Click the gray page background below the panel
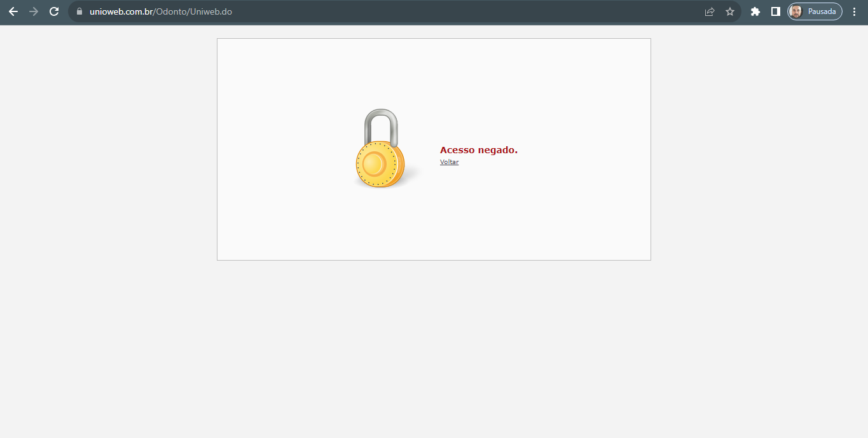868x438 pixels. click(x=434, y=350)
